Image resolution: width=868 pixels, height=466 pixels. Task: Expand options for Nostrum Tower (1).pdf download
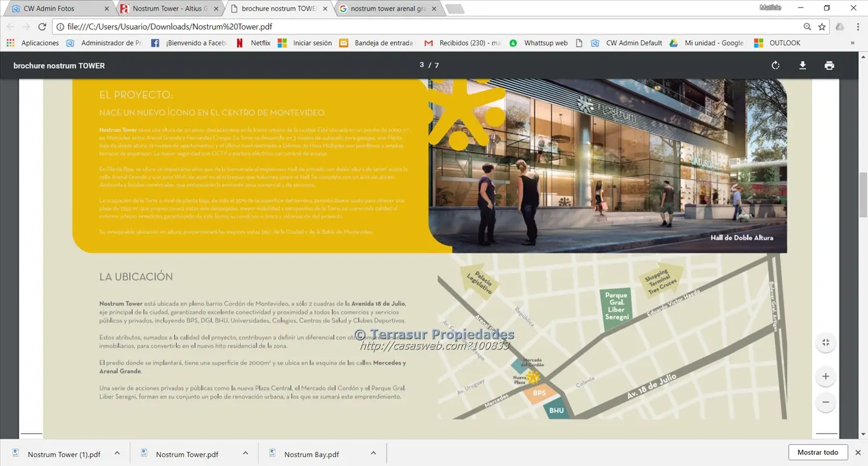tap(117, 454)
